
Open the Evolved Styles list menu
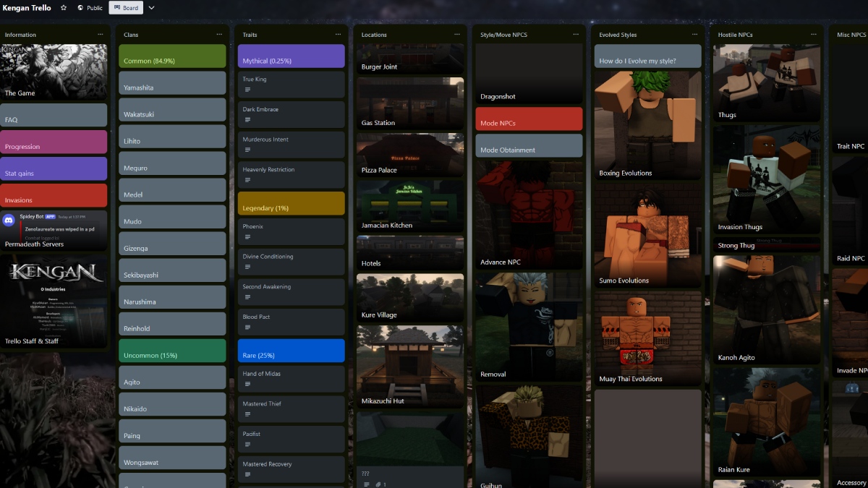point(695,35)
